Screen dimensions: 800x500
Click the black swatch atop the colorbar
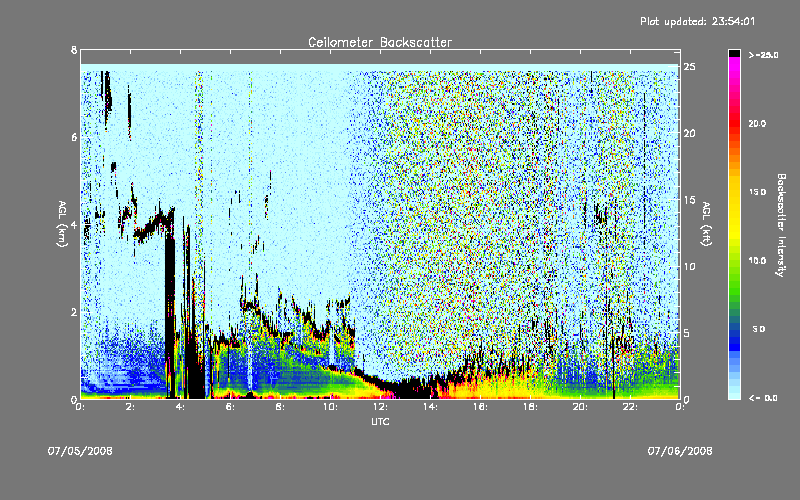734,53
